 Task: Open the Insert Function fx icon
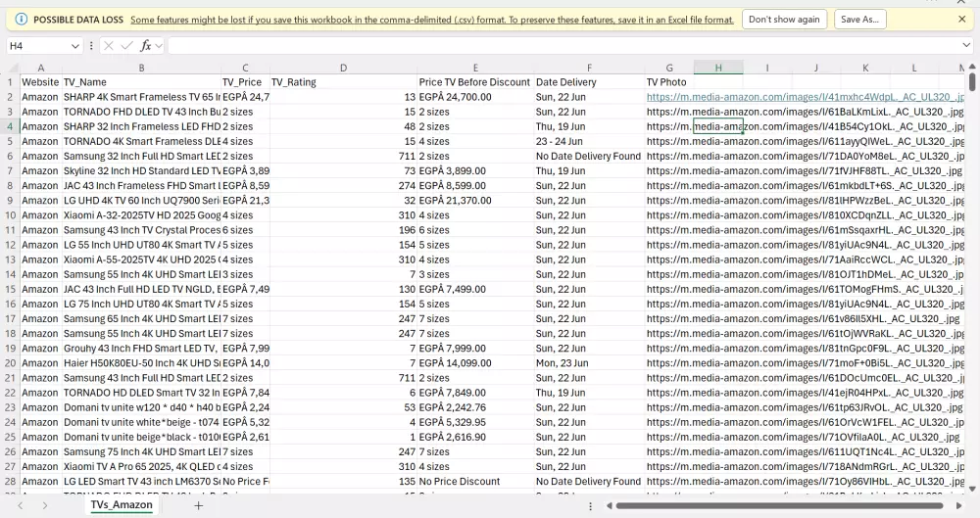pyautogui.click(x=146, y=46)
